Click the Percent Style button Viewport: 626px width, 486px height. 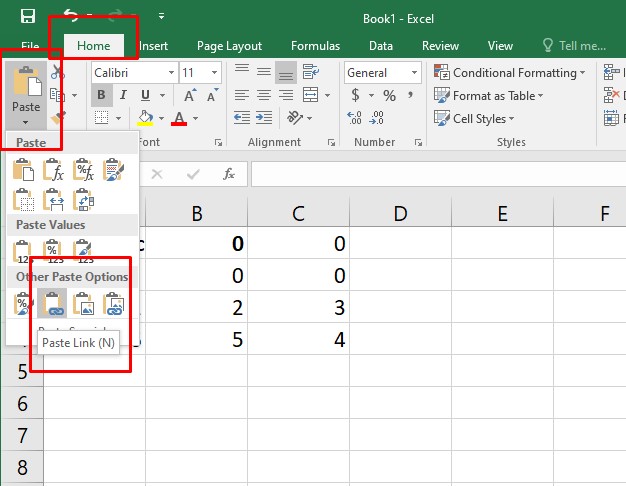389,95
